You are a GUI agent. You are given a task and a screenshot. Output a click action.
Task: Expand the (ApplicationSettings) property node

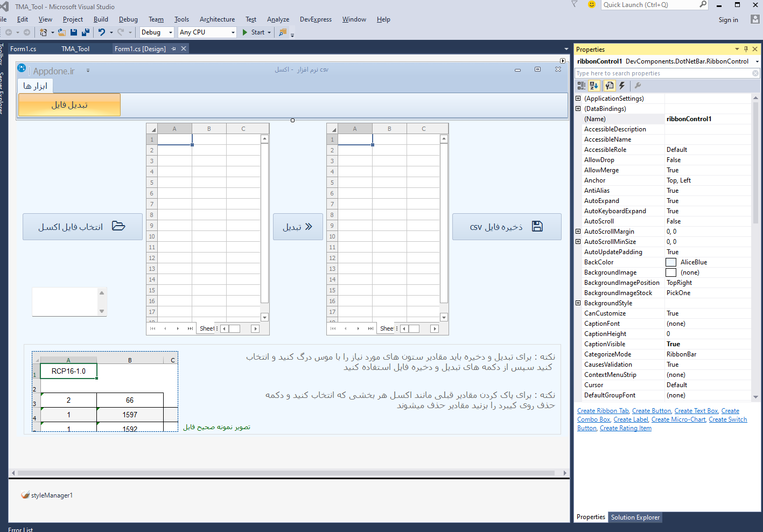point(578,99)
